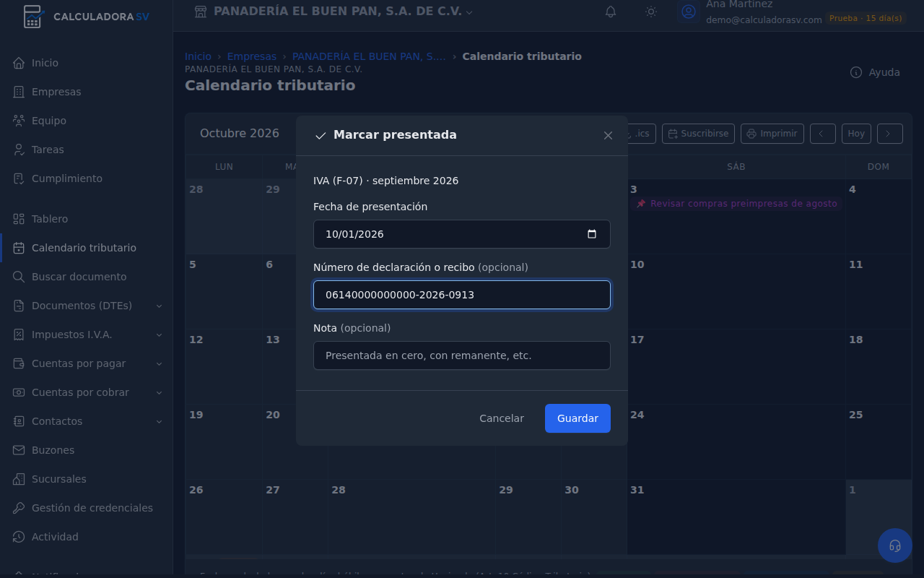Click the Nota optional input field

pyautogui.click(x=462, y=355)
